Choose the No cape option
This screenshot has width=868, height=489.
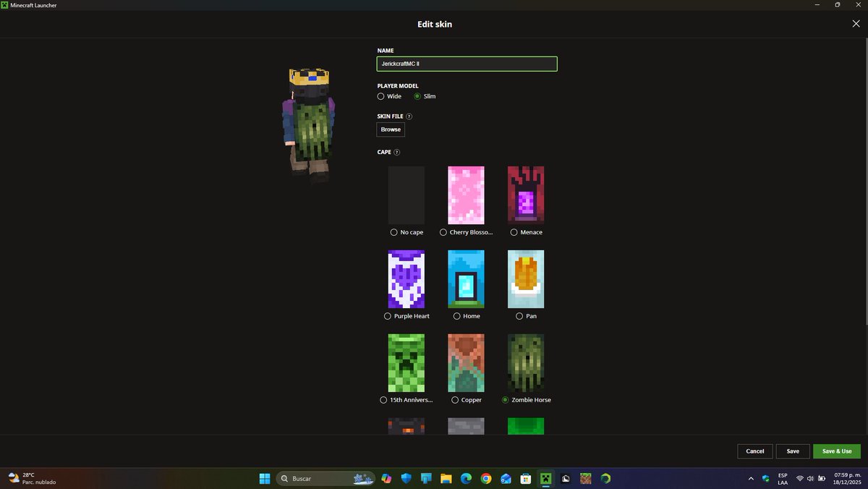394,232
